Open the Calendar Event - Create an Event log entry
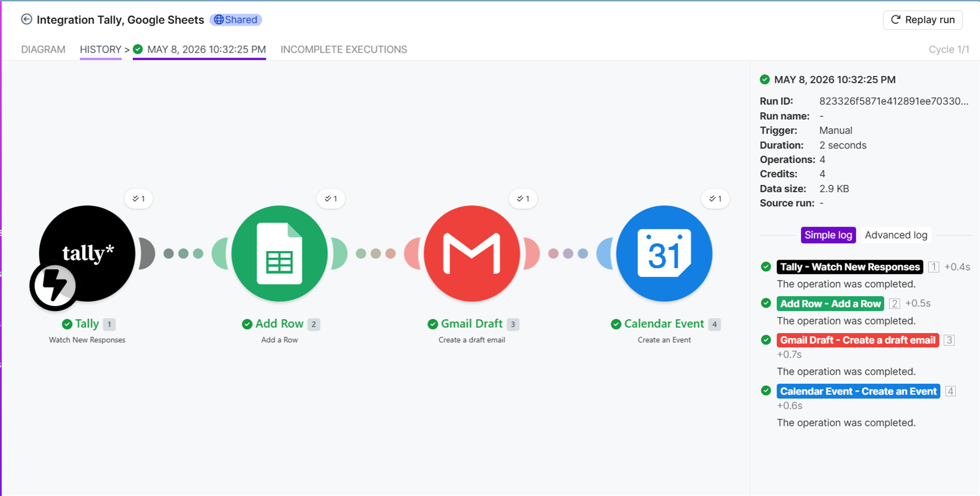The image size is (980, 496). pos(858,391)
